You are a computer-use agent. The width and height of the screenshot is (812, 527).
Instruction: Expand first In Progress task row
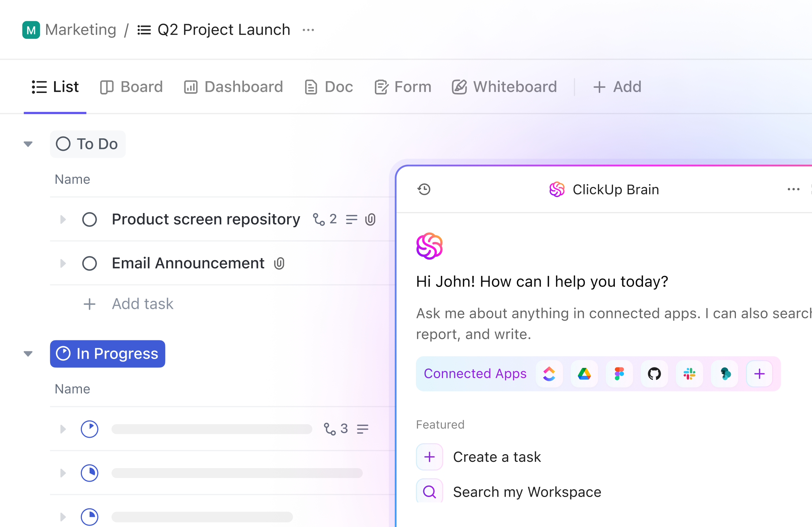[63, 429]
